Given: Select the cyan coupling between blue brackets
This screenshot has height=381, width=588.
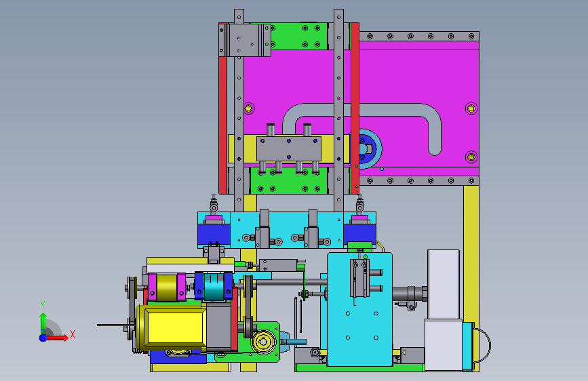Looking at the screenshot, I should click(214, 287).
